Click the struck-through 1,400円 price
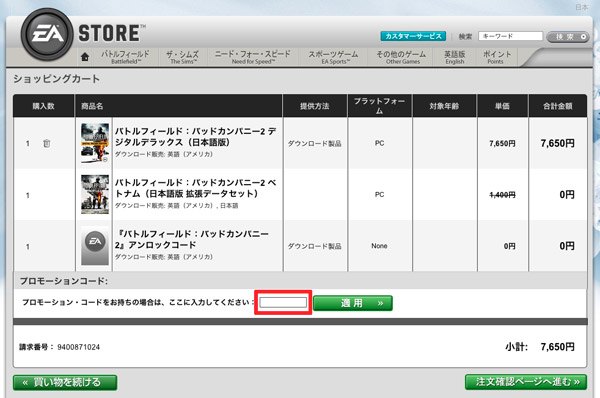600x398 pixels. [x=502, y=195]
